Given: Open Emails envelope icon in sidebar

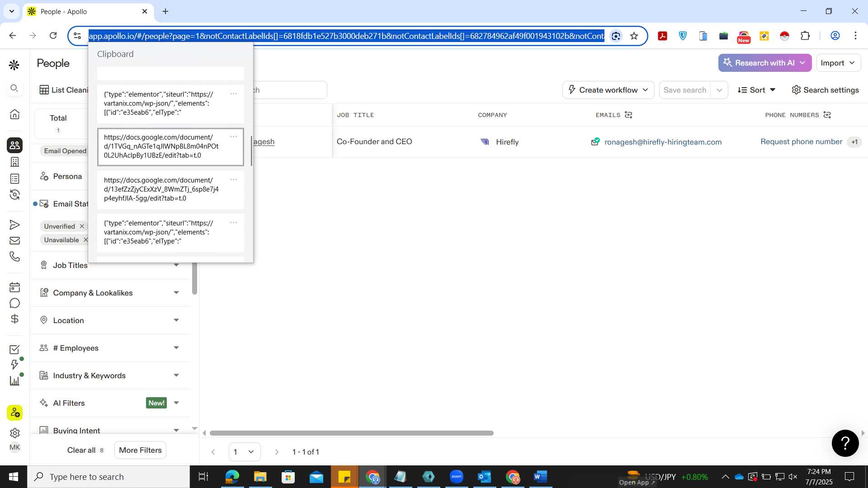Looking at the screenshot, I should (x=14, y=241).
